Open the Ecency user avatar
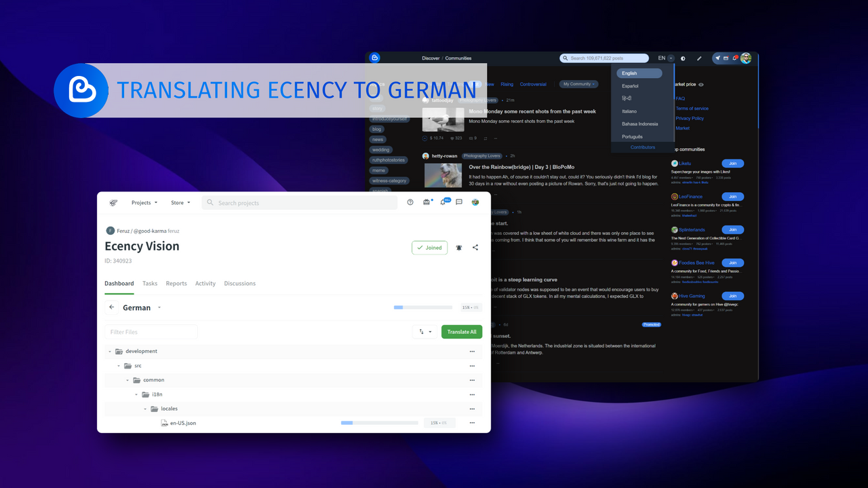868x488 pixels. tap(746, 58)
